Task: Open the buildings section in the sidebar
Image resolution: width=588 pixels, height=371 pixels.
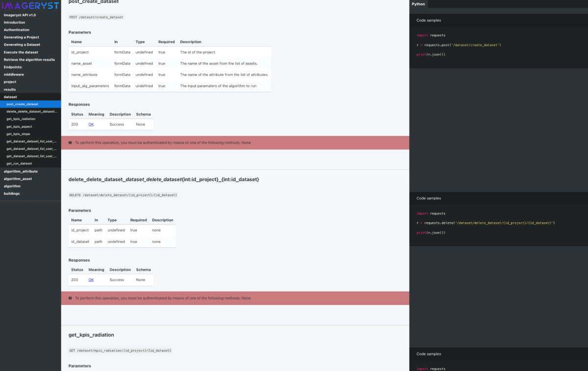Action: [12, 193]
